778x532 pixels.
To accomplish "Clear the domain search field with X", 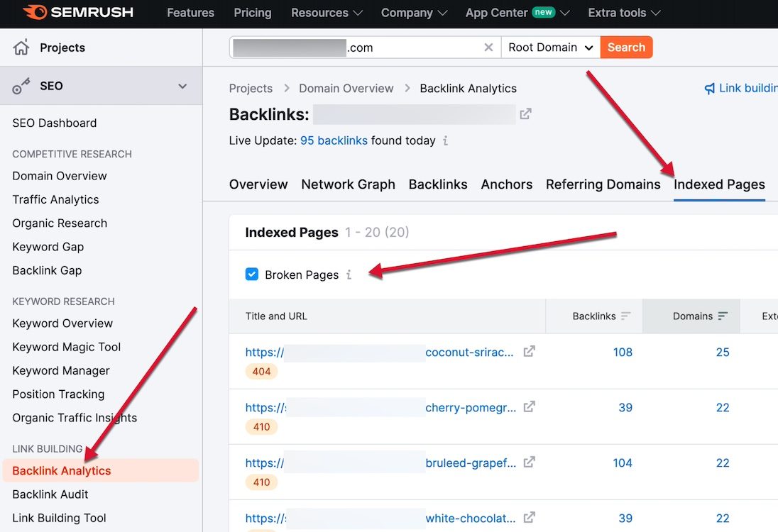I will point(488,48).
